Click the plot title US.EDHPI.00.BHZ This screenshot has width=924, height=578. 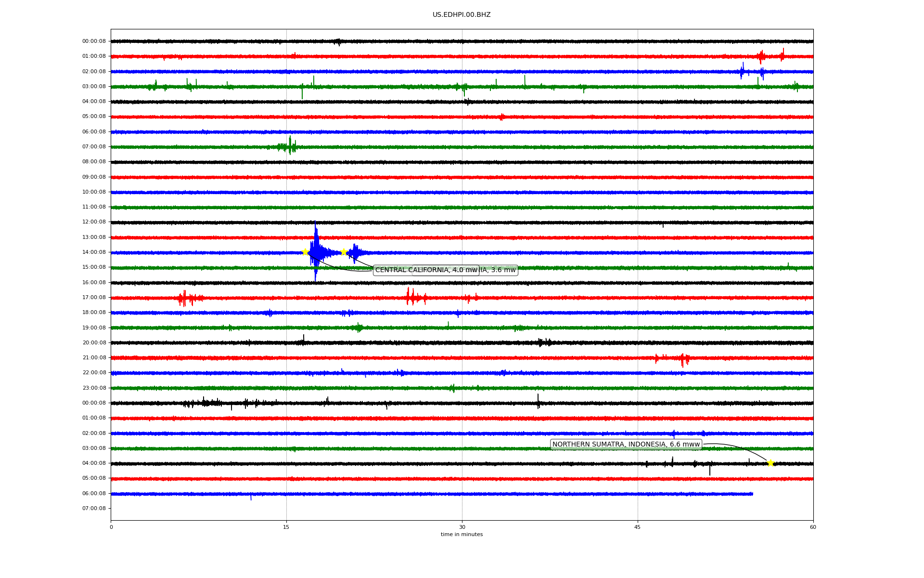[x=461, y=15]
